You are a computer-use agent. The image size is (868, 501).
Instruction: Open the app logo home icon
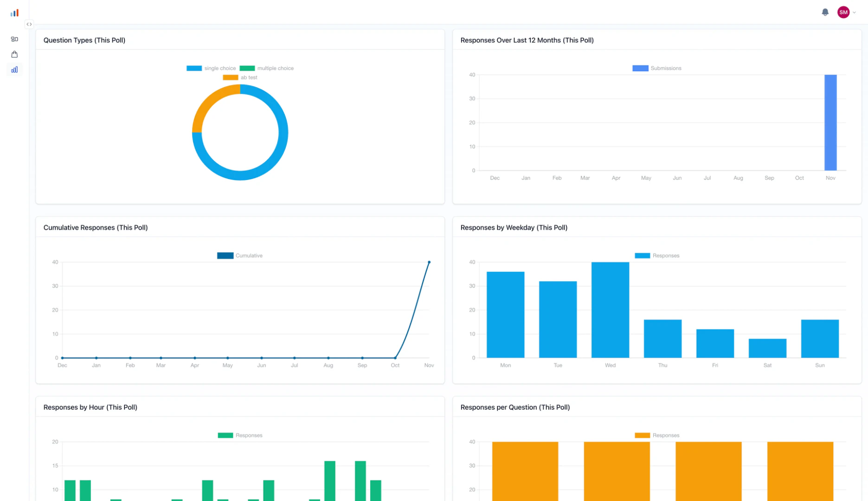point(14,12)
